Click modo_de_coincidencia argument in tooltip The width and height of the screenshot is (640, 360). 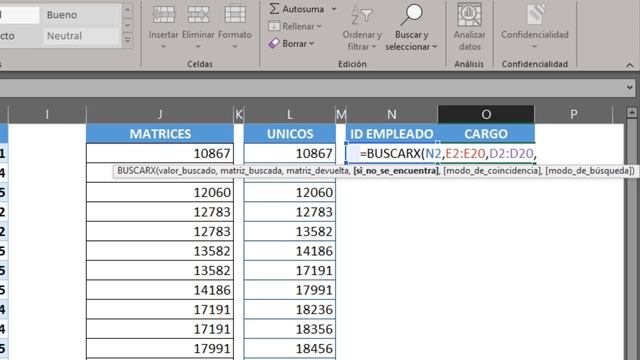pyautogui.click(x=491, y=171)
